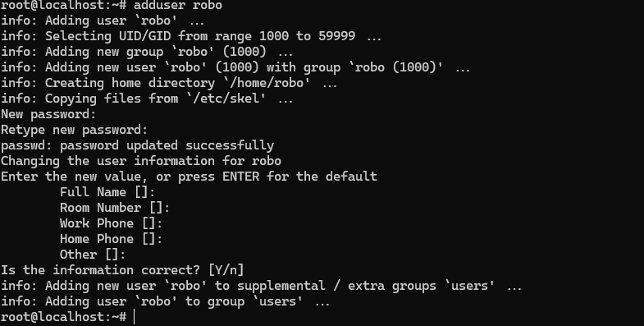Click the 'Retype new password:' line
Viewport: 644px width, 326px height.
click(x=75, y=130)
